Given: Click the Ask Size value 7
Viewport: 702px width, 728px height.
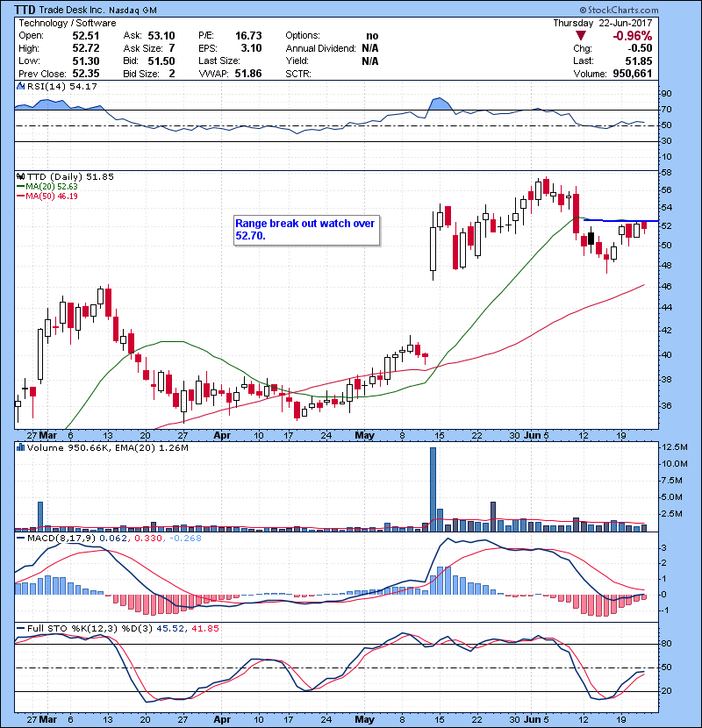Looking at the screenshot, I should coord(172,48).
